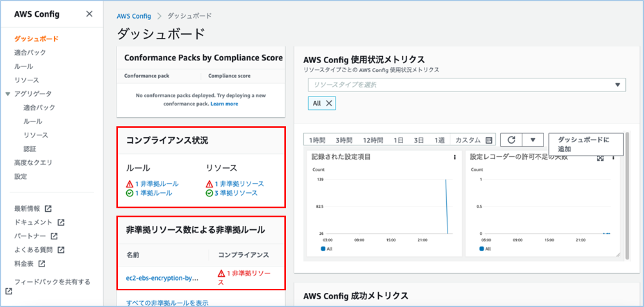This screenshot has height=307, width=644.
Task: Click red warning icon in コンプライアンス column
Action: [x=222, y=274]
